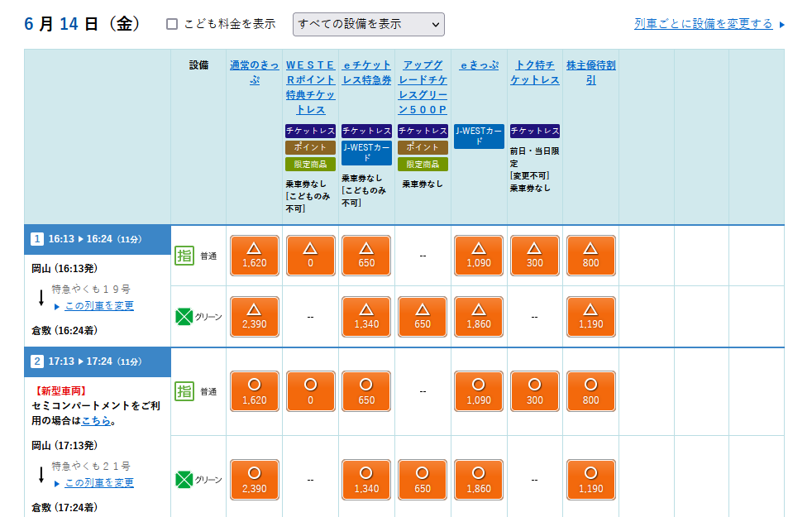Select the △0 WESTERポイント特典チケットレス fare on train 1

click(x=310, y=255)
